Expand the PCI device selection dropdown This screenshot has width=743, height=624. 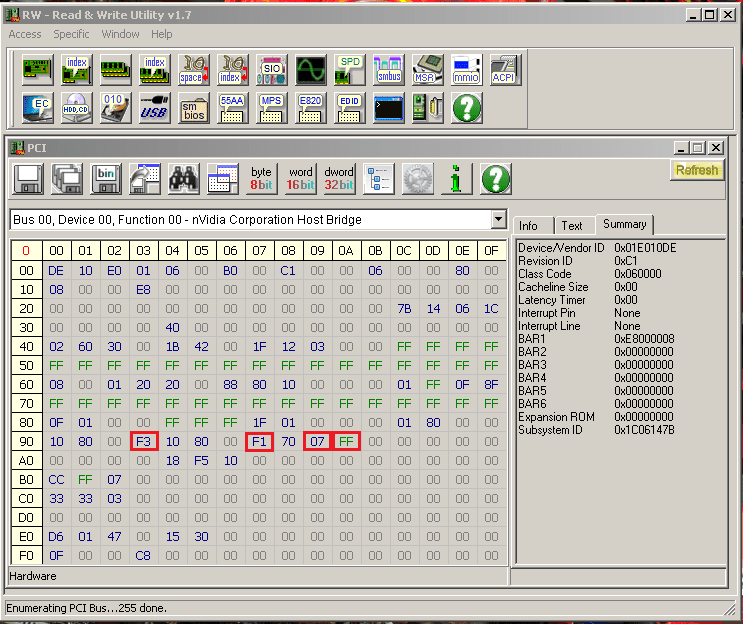click(498, 220)
